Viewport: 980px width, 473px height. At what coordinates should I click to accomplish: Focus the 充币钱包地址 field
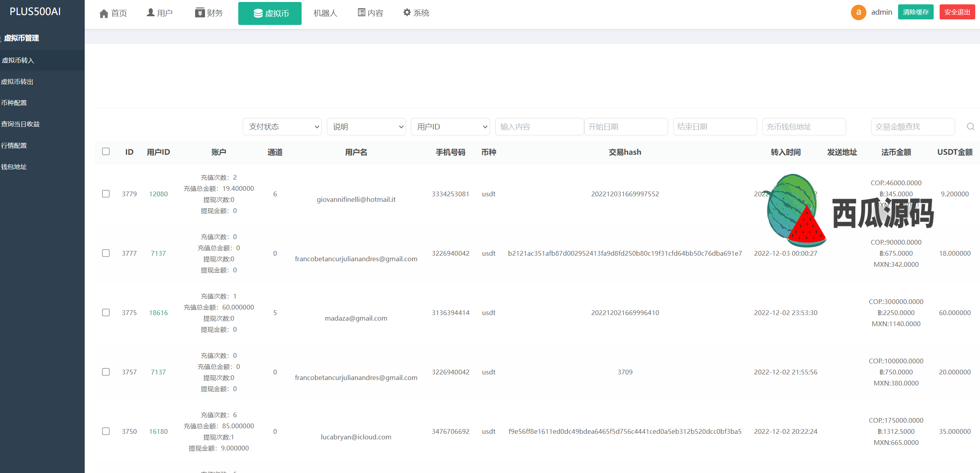point(804,127)
